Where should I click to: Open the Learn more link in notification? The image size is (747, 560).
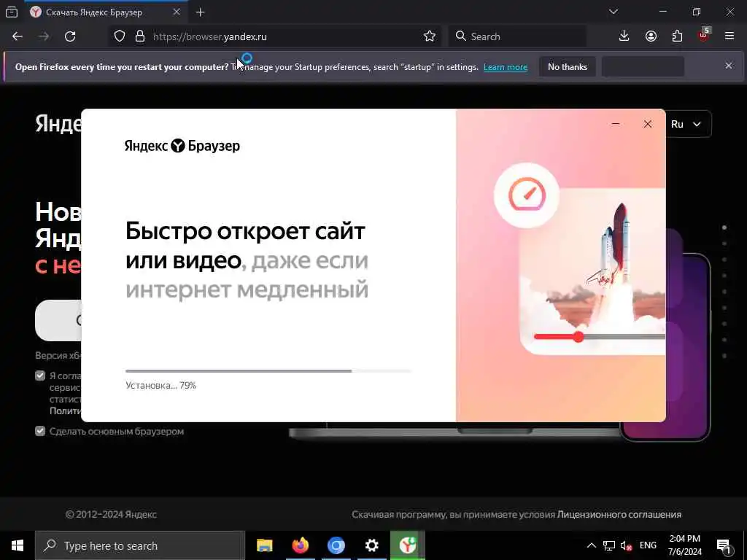[506, 67]
